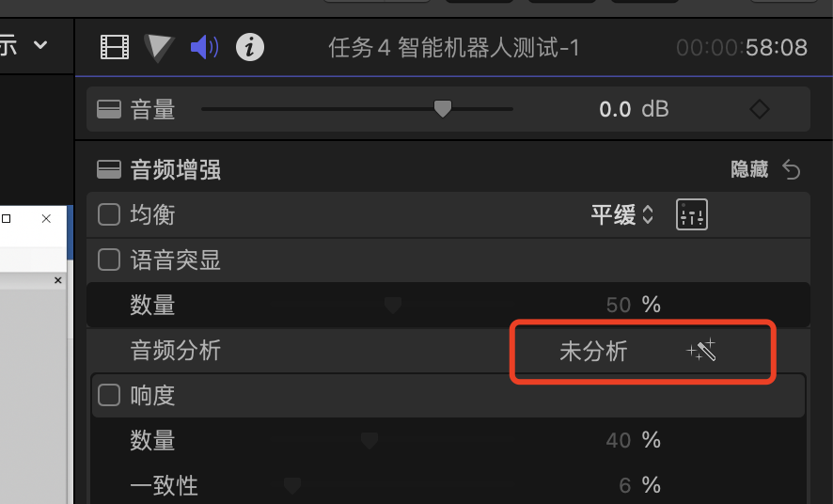Image resolution: width=833 pixels, height=504 pixels.
Task: Open the video inspector filmstrip icon
Action: (x=115, y=47)
